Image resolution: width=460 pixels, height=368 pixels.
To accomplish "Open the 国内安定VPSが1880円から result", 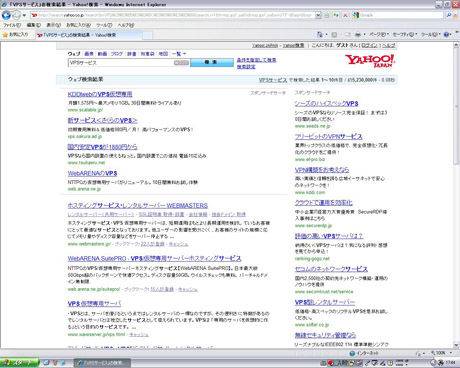I will (x=102, y=147).
